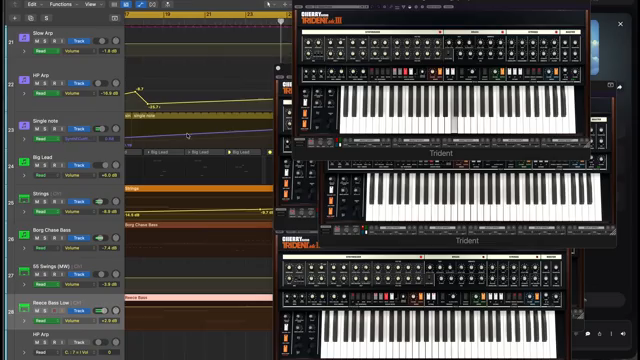Record-enable the Single note track
The width and height of the screenshot is (640, 360).
[x=54, y=129]
